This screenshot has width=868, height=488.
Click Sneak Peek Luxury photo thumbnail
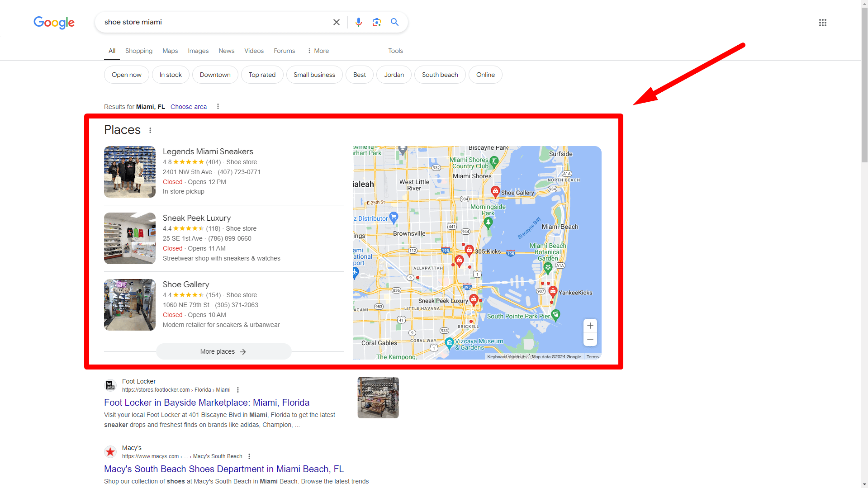130,238
